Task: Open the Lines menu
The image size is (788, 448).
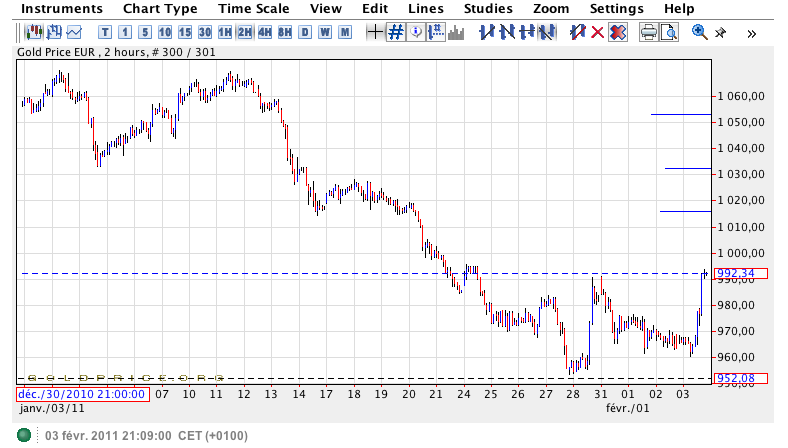Action: point(426,9)
